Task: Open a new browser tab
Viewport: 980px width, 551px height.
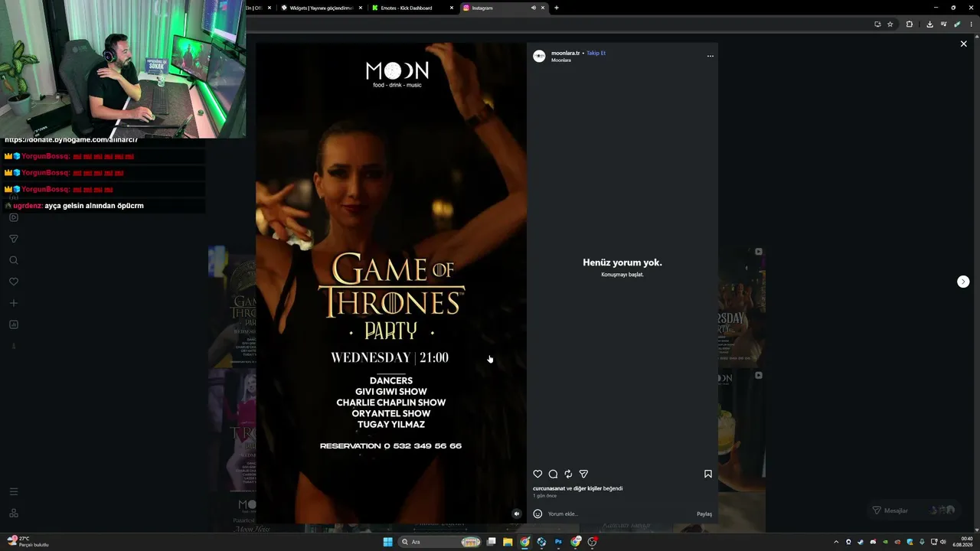Action: pos(557,8)
